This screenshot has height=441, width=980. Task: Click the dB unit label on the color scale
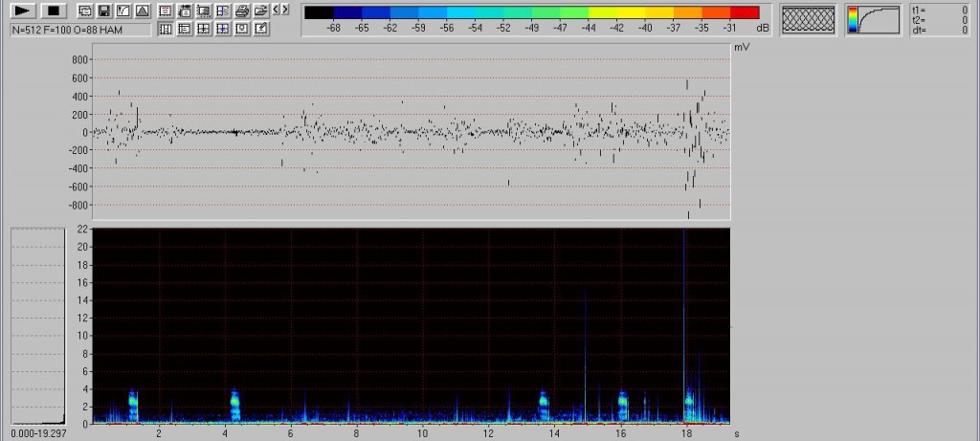click(x=763, y=28)
